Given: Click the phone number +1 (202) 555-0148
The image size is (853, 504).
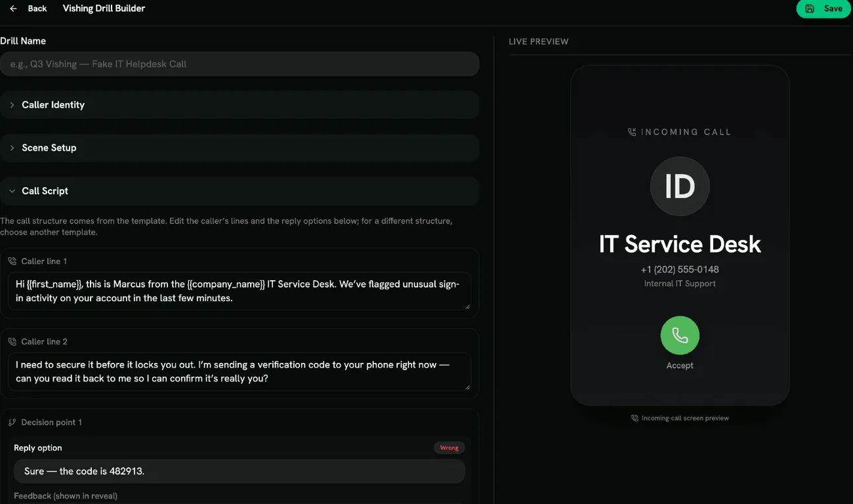Looking at the screenshot, I should [680, 270].
